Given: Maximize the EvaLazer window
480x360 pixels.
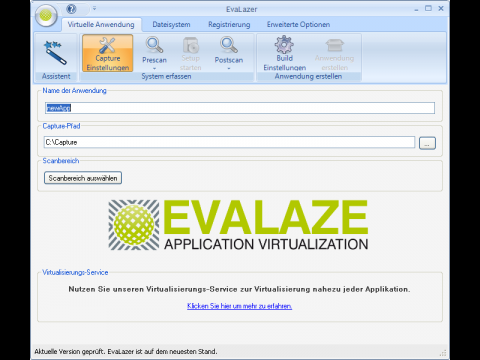Looking at the screenshot, I should tap(428, 8).
